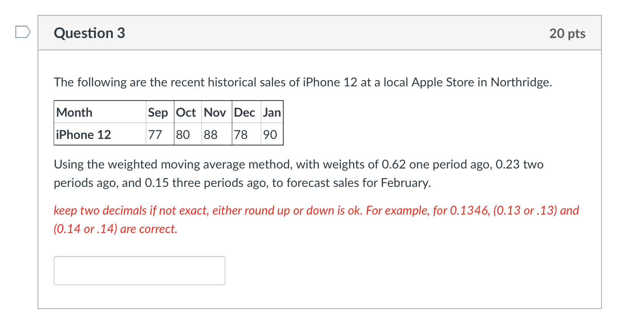Click the Question 3 heading

tap(89, 33)
